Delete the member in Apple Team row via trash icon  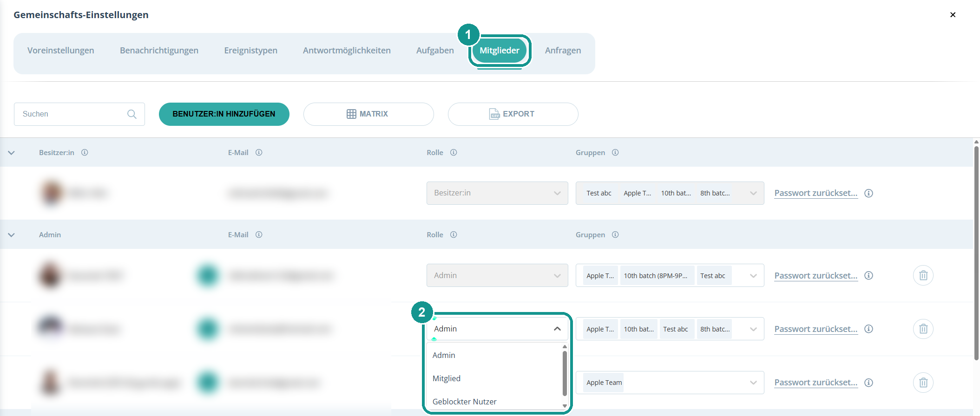coord(923,383)
